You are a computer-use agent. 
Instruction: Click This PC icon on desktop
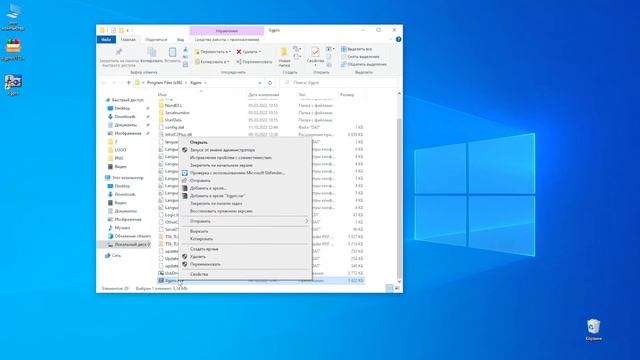point(13,12)
